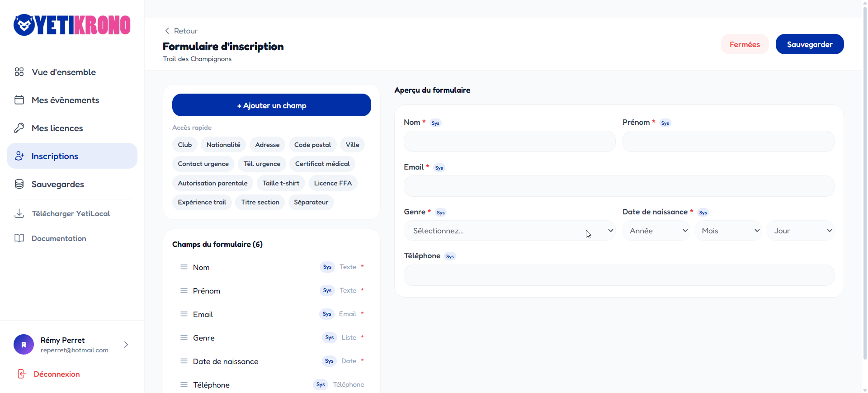Click the Sauvegardes database icon
The image size is (868, 393).
pos(19,184)
